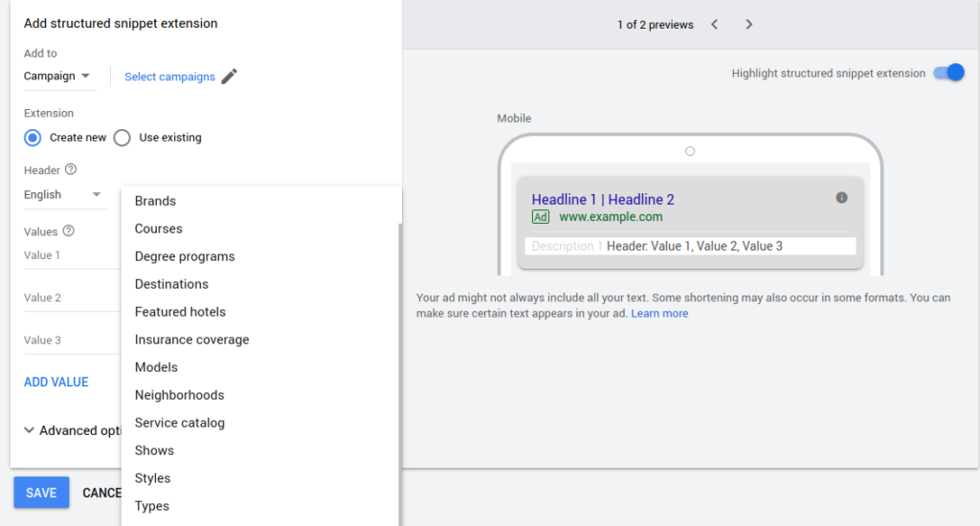Open the Learn more link

coord(659,314)
